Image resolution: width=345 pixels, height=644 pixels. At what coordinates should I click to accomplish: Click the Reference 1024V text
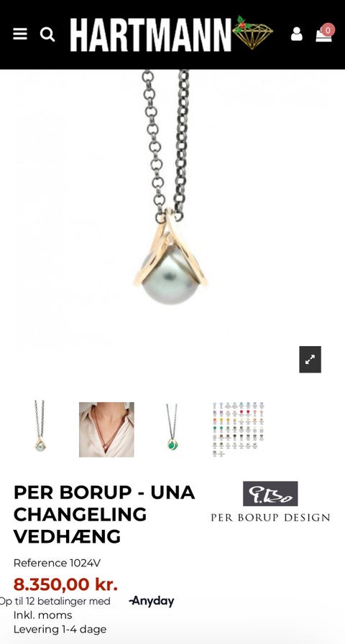57,563
